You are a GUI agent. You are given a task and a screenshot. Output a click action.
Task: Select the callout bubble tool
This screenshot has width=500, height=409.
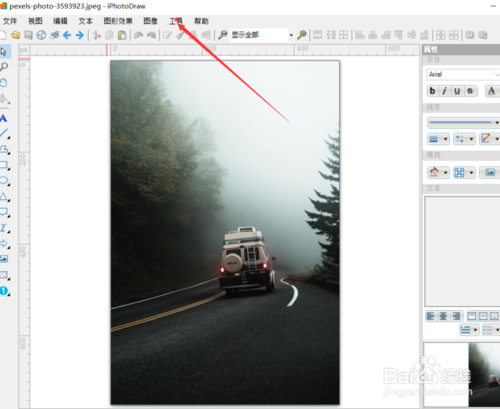[x=4, y=212]
